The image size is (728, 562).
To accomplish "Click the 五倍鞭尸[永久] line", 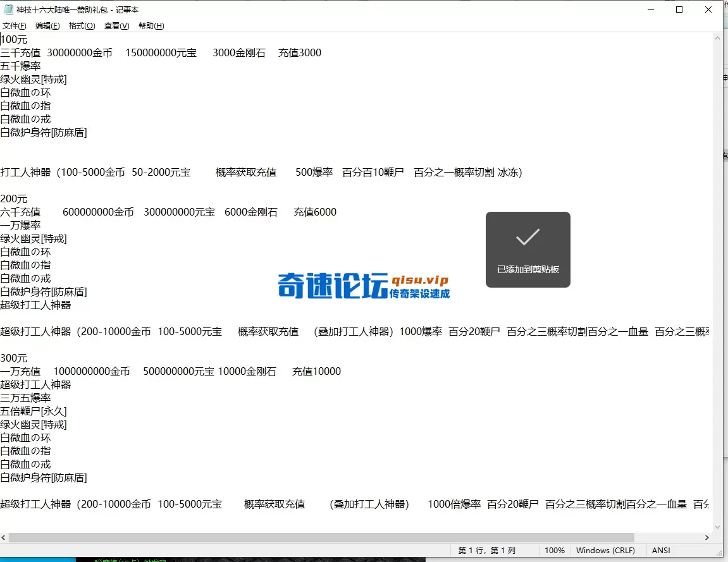I will pyautogui.click(x=34, y=411).
